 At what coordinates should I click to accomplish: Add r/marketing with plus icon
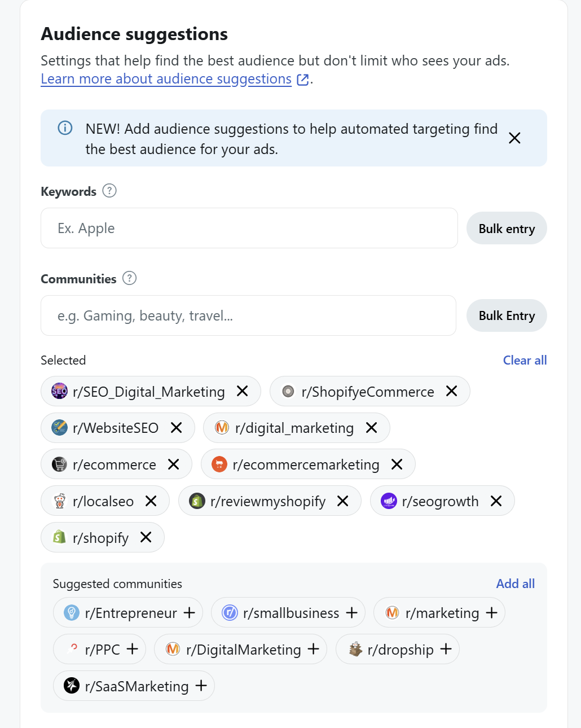click(492, 612)
